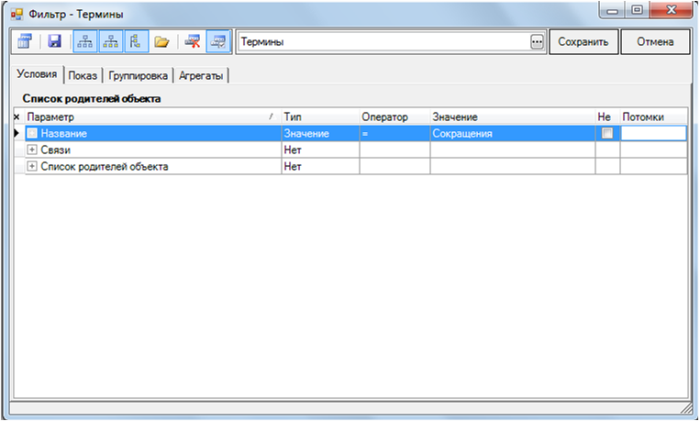Screen dimensions: 700x421
Task: Toggle the Не checkbox in the Название row
Action: [606, 133]
